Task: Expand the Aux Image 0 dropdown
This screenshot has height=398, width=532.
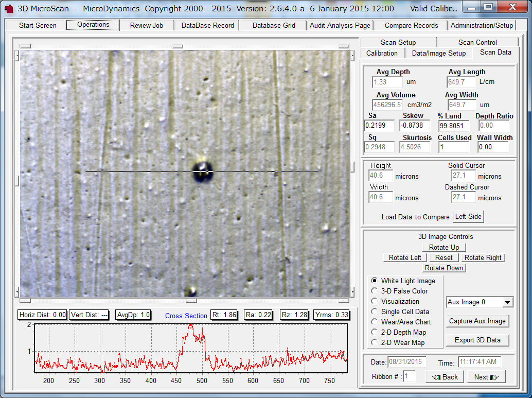Action: (x=507, y=302)
